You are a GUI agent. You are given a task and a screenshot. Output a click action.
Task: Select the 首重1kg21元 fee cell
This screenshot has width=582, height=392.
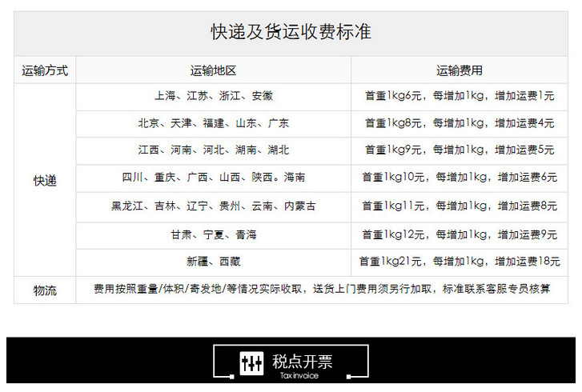point(460,262)
